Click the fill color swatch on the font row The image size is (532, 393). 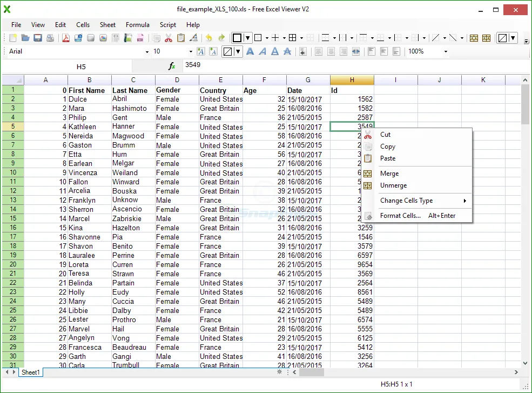pos(228,52)
